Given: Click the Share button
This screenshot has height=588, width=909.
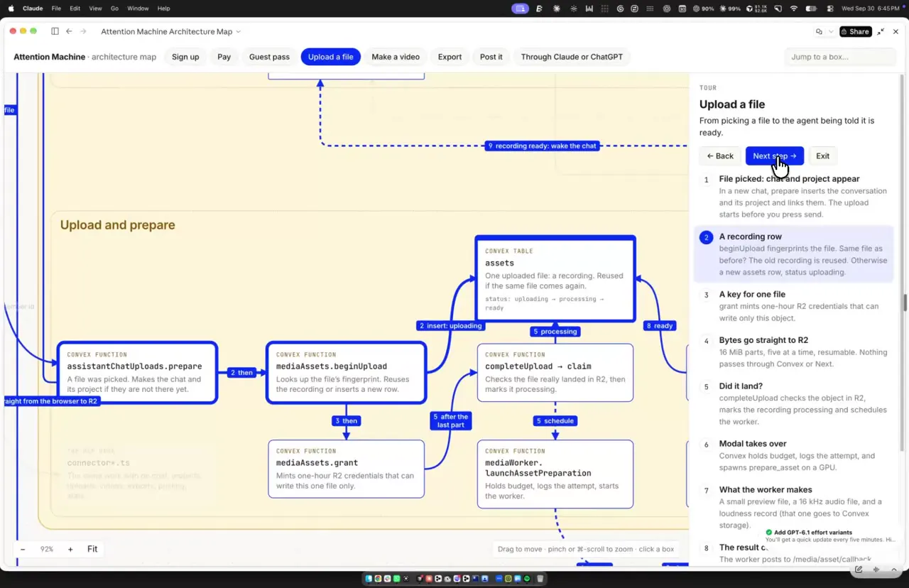Looking at the screenshot, I should tap(855, 31).
